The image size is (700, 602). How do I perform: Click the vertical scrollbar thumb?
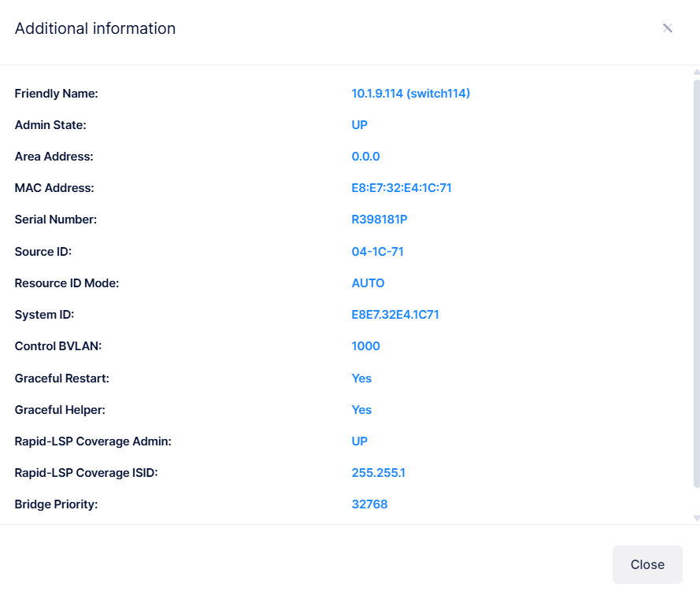(x=696, y=282)
